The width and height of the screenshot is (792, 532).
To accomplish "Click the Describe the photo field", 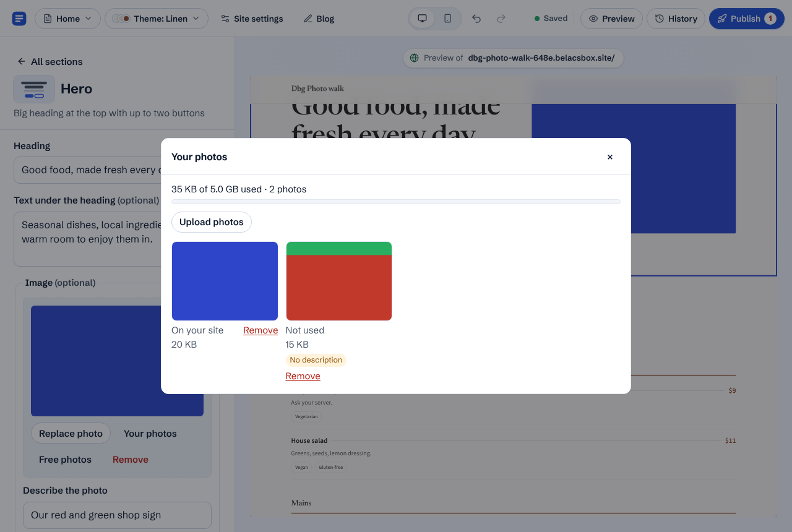I will (x=117, y=515).
